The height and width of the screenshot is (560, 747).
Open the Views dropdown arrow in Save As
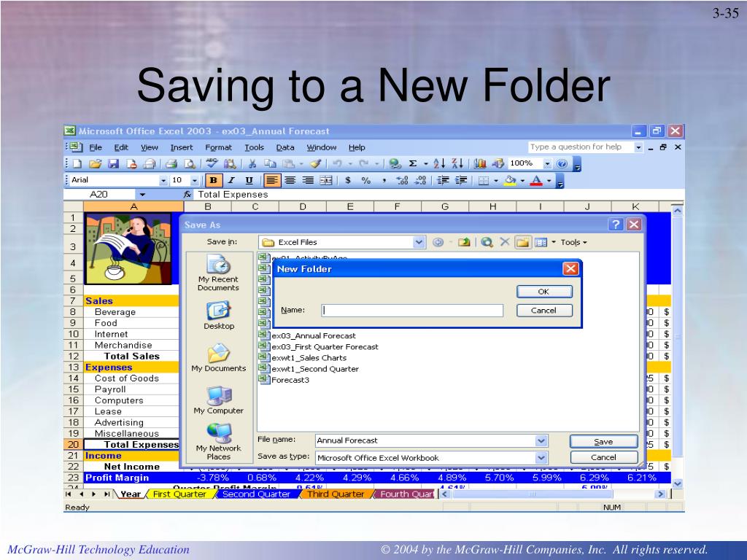[x=554, y=242]
